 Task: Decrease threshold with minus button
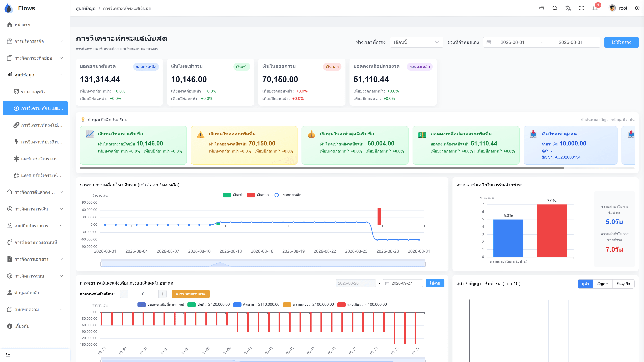click(x=124, y=294)
